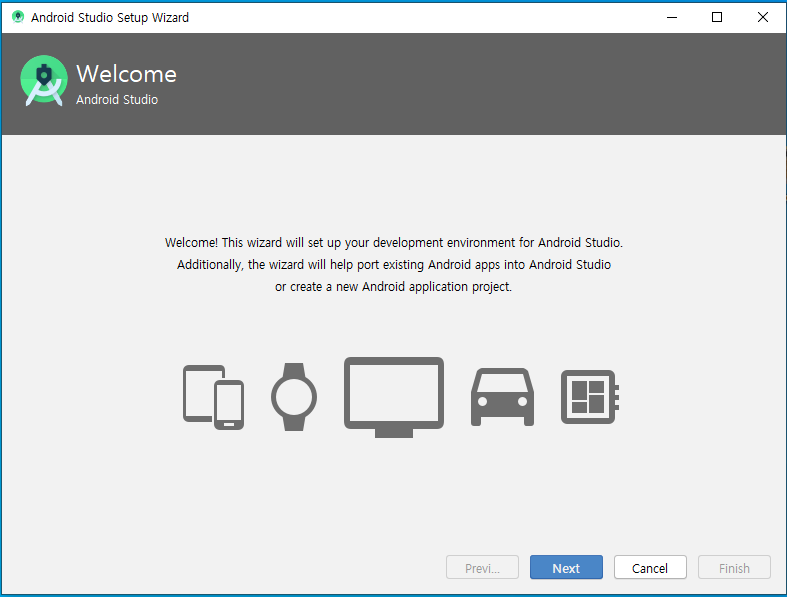This screenshot has height=597, width=787.
Task: Select the Android Auto car icon
Action: click(502, 397)
